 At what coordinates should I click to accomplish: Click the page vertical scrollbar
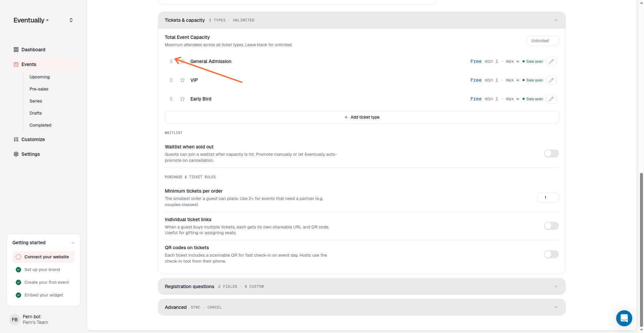point(642,250)
